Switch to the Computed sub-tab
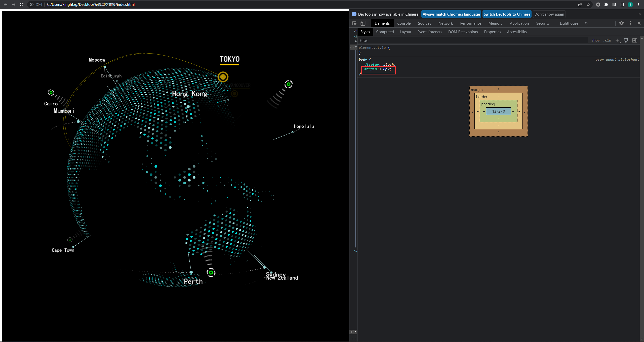644x342 pixels. (385, 32)
